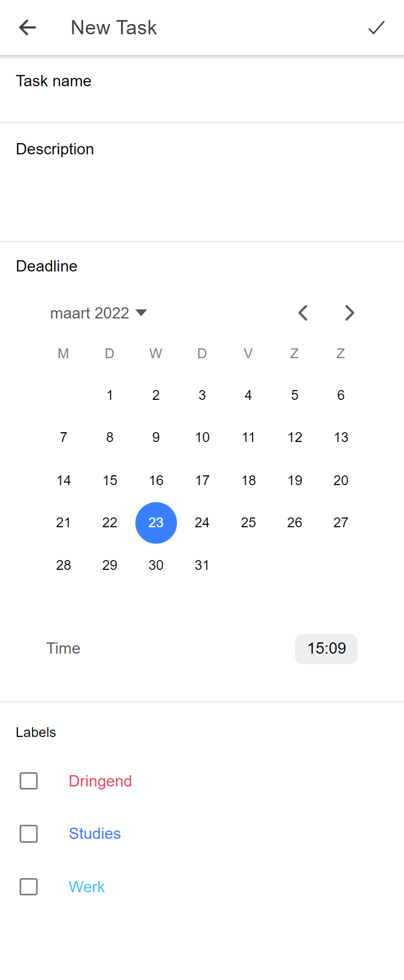Choose the highlighted date 23
Viewport: 404px width, 980px height.
click(156, 522)
